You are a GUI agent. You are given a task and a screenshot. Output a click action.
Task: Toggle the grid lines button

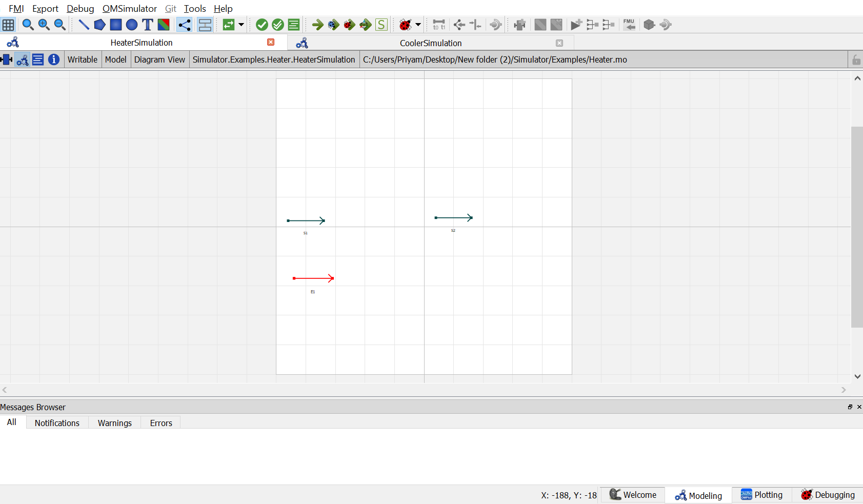8,25
